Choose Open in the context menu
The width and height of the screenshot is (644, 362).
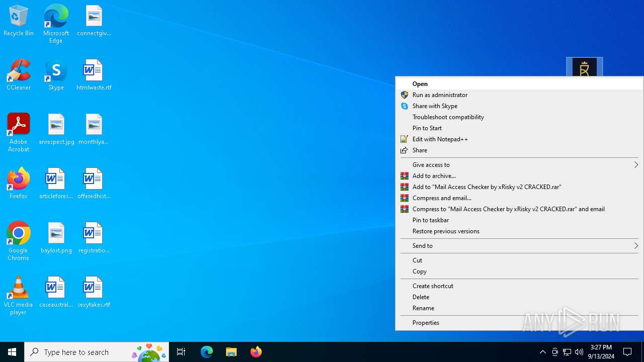(519, 84)
